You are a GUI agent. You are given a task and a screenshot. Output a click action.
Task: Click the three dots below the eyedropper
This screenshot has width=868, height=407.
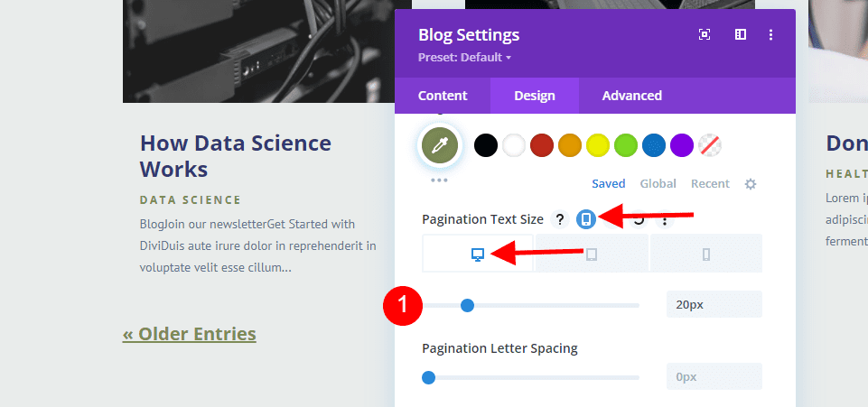pyautogui.click(x=439, y=180)
